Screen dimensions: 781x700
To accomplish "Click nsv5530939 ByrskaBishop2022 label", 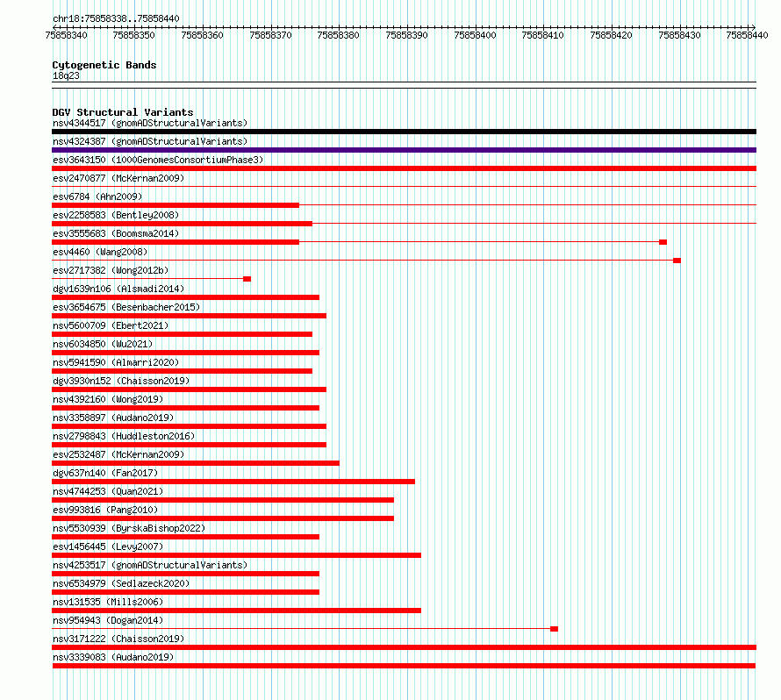I will [x=129, y=528].
